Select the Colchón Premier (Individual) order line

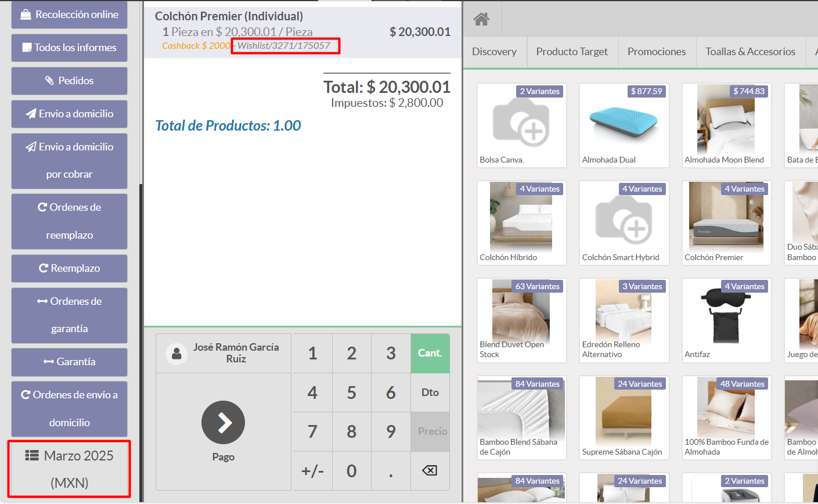tap(302, 32)
